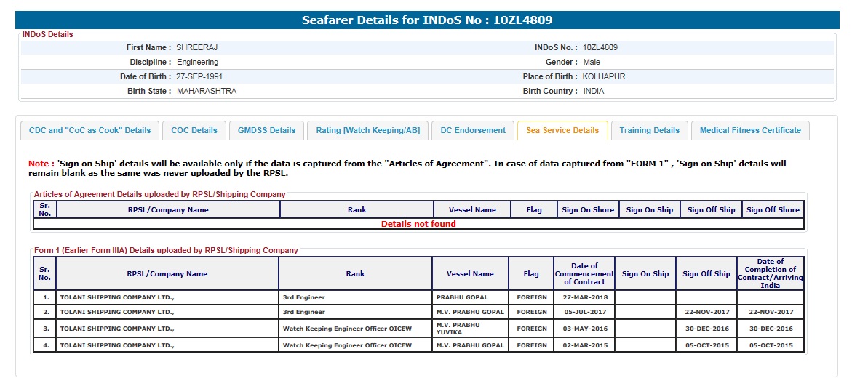868x378 pixels.
Task: Click the Place of Birth value KOLHAPUR
Action: 604,76
